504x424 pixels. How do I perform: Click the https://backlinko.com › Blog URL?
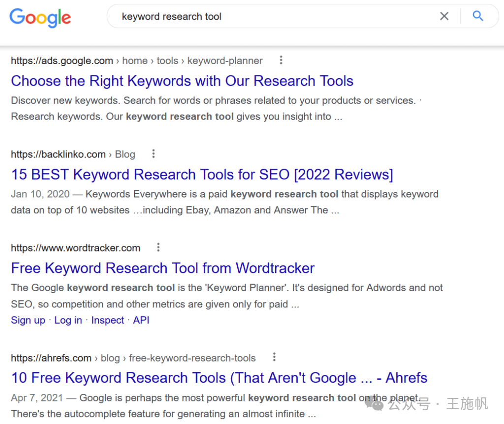pyautogui.click(x=73, y=155)
